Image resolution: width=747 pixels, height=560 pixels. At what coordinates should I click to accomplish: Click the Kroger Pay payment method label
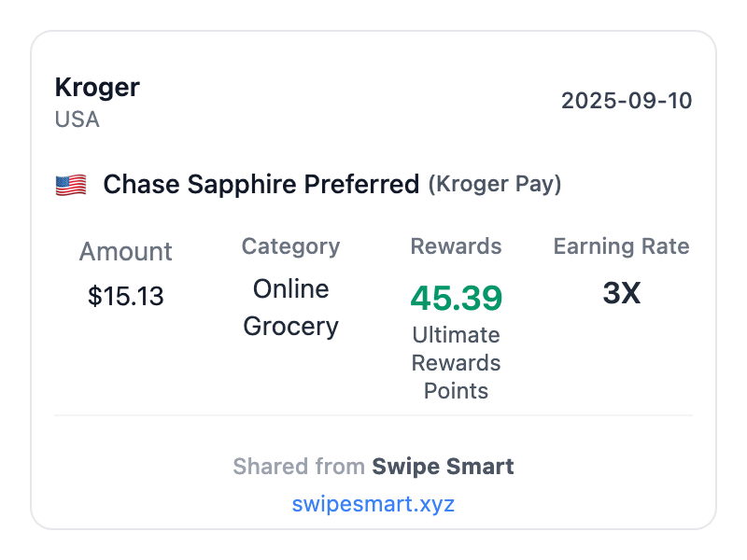point(495,185)
